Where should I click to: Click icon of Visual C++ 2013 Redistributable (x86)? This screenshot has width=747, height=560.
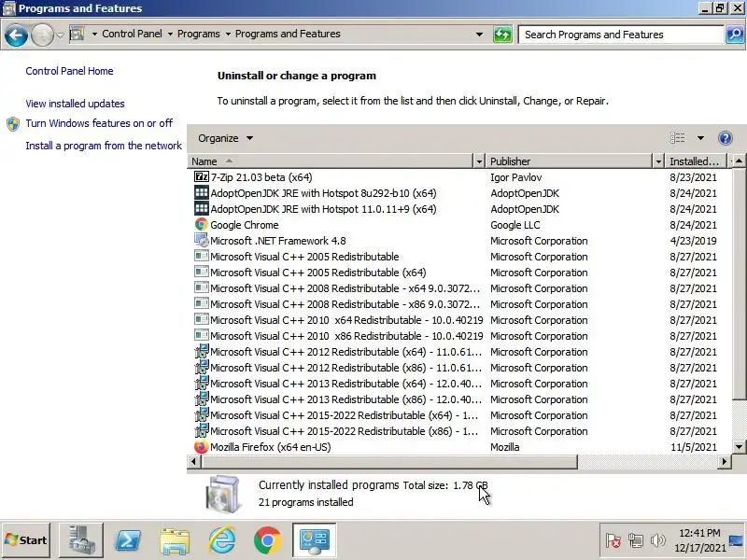click(202, 399)
